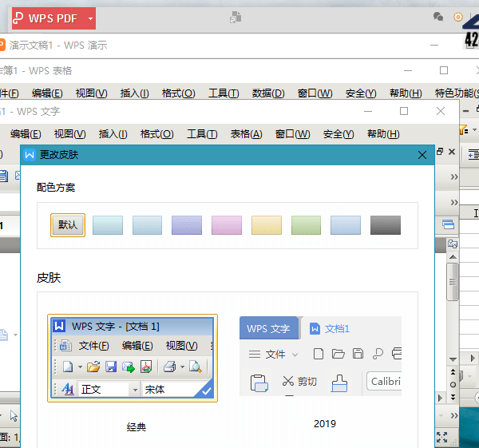Select the 经典 classic skin preview
The width and height of the screenshot is (479, 448).
pos(133,358)
